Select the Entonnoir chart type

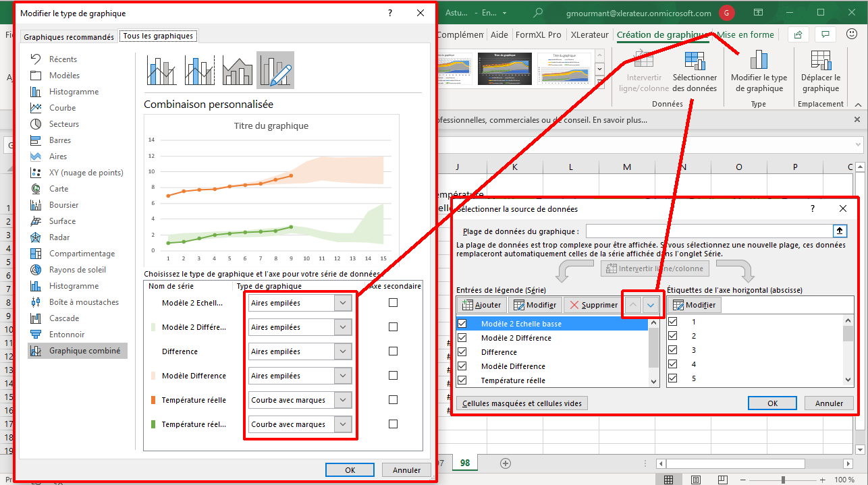(67, 335)
